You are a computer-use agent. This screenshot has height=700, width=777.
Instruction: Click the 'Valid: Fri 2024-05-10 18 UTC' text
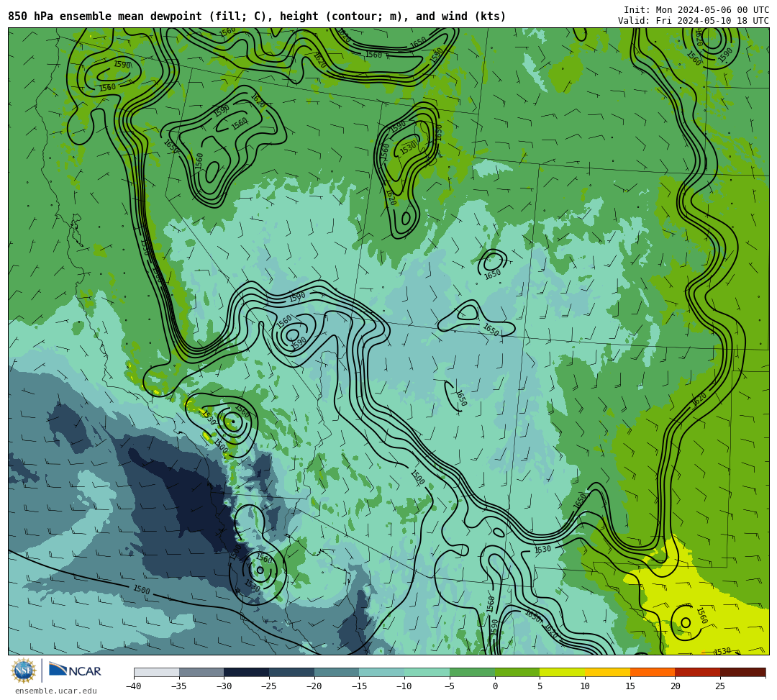(x=694, y=21)
